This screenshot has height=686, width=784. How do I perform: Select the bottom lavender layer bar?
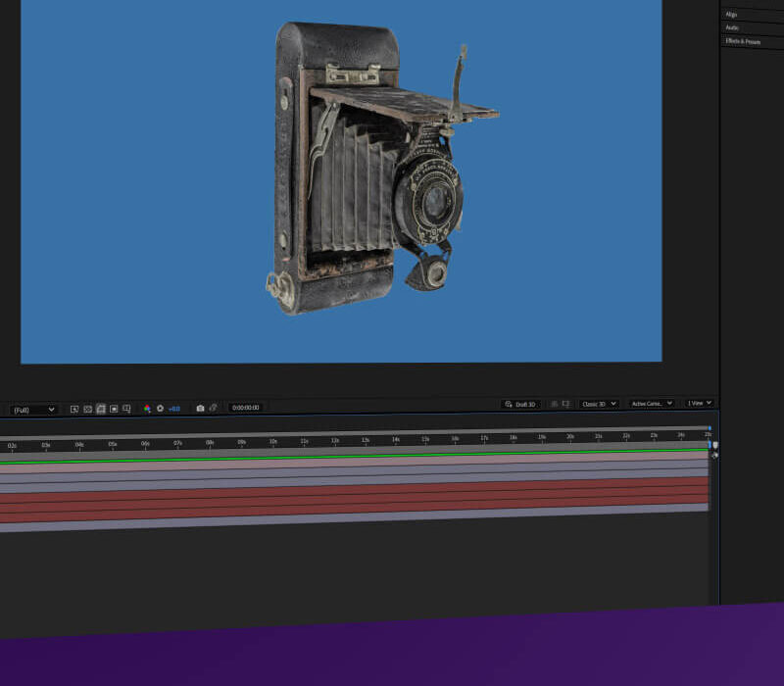(354, 517)
